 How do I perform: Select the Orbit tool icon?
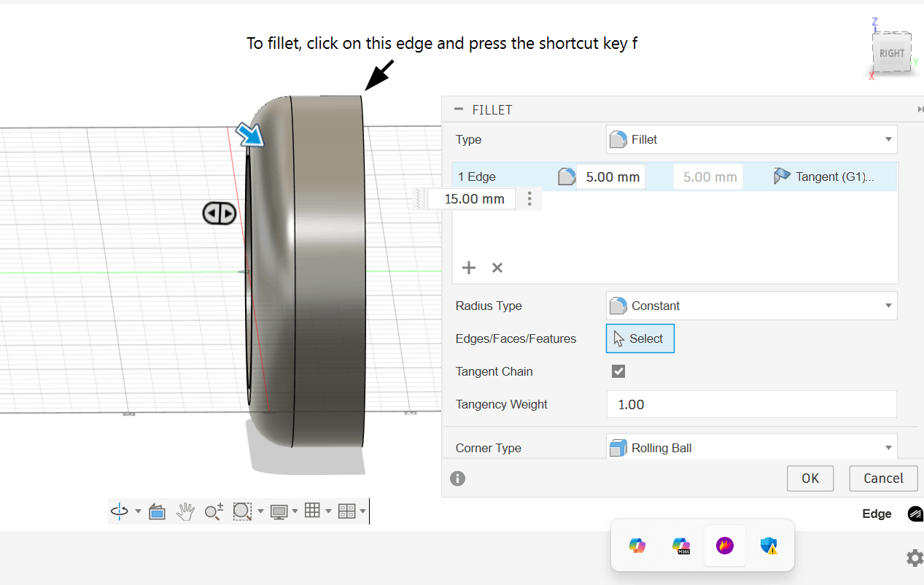(x=120, y=512)
